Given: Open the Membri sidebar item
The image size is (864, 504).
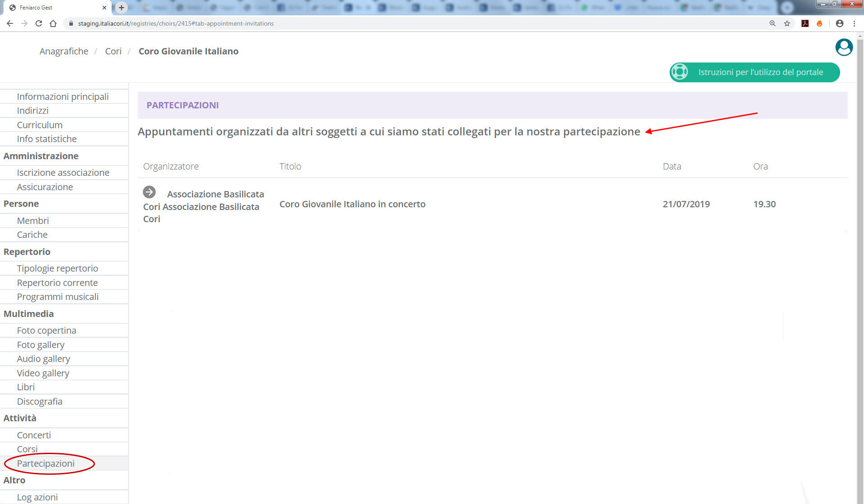Looking at the screenshot, I should [x=33, y=220].
